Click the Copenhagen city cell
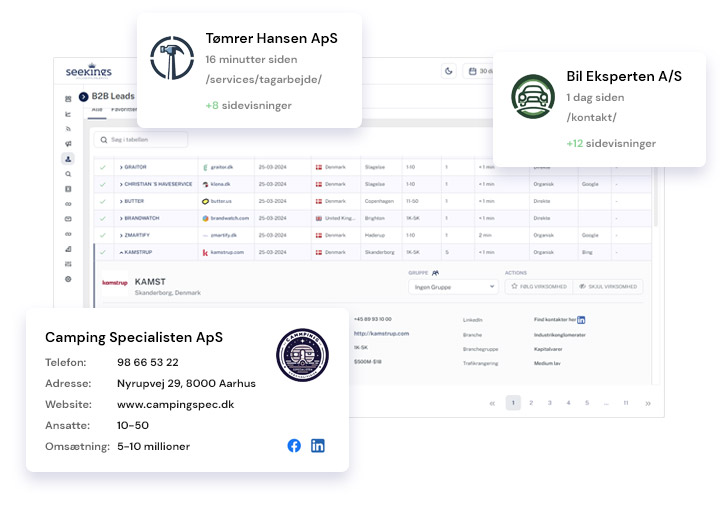Screen dimensions: 727x506 pyautogui.click(x=379, y=201)
